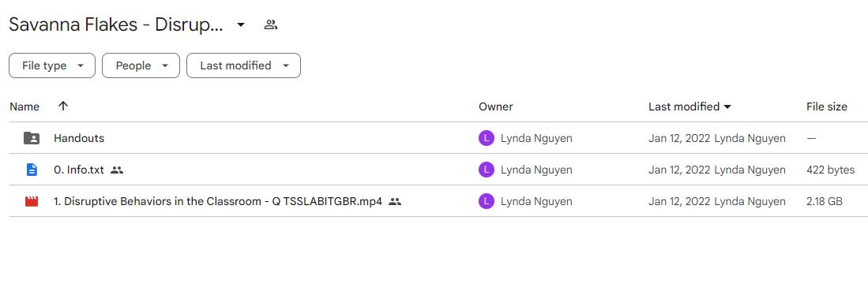Open Disruptive Behaviors in the Classroom mp4
868x284 pixels.
tap(217, 202)
